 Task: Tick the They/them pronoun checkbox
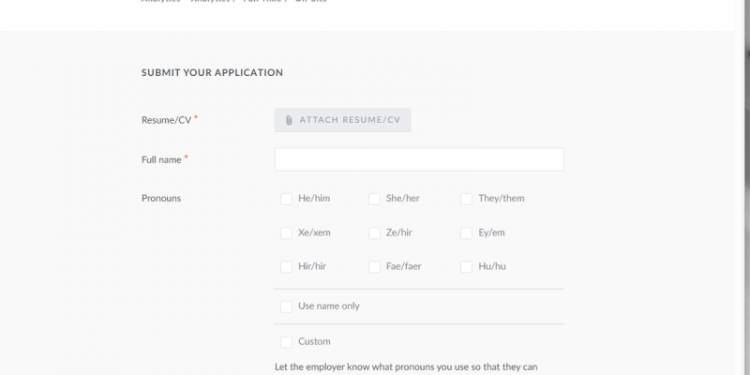tap(466, 199)
